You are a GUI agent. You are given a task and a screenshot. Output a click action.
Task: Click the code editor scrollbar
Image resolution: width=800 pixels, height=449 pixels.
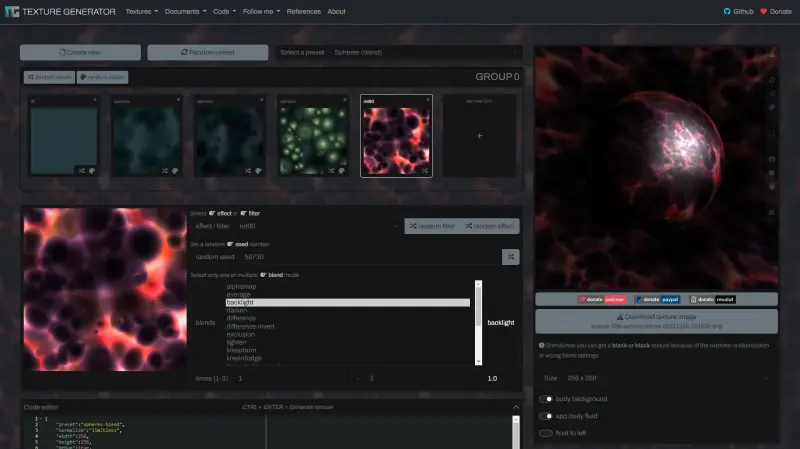(x=516, y=433)
